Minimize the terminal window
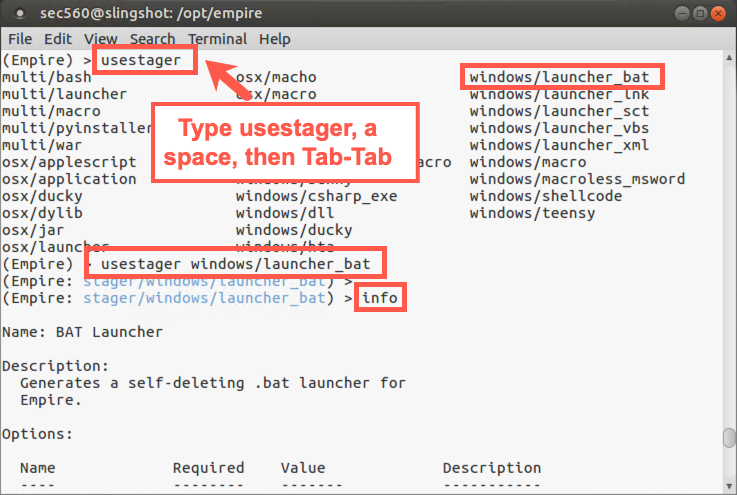The width and height of the screenshot is (737, 495). 682,13
